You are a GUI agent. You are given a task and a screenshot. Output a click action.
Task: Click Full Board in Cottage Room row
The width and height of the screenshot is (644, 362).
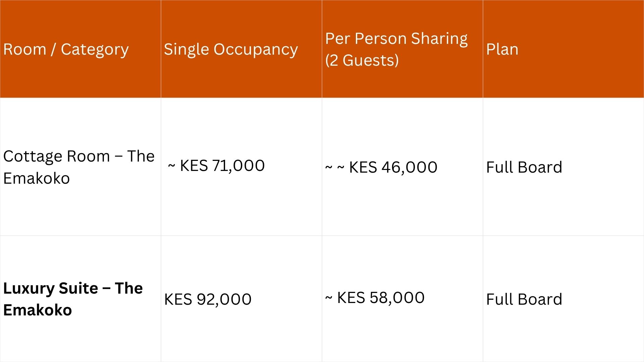524,167
